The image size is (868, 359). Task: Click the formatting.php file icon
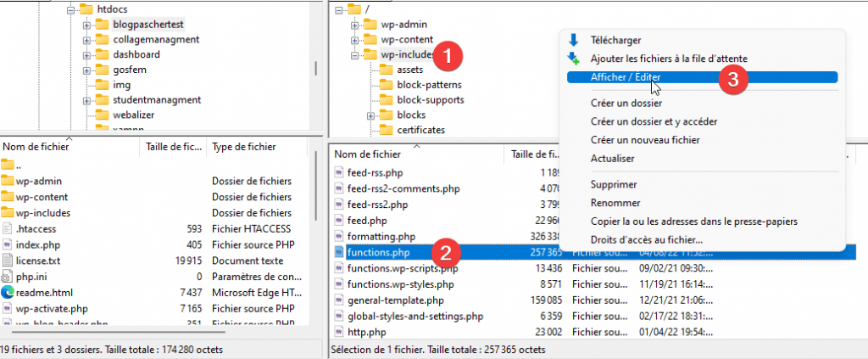[339, 237]
